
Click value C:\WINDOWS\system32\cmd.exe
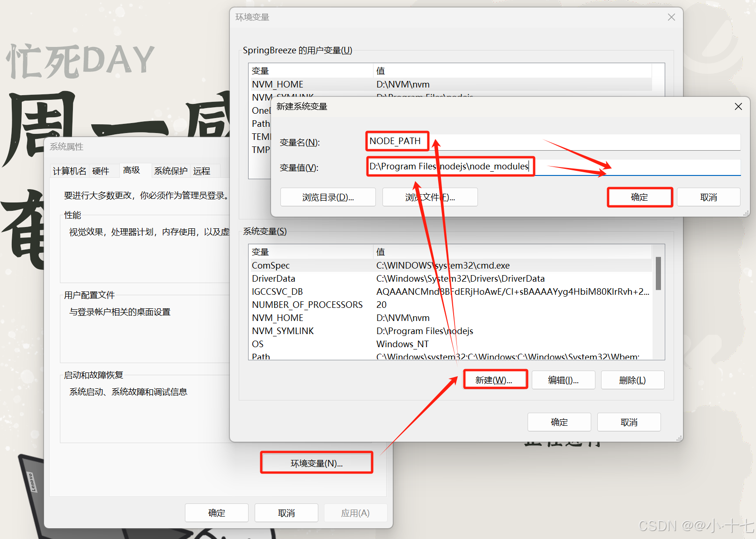click(443, 265)
